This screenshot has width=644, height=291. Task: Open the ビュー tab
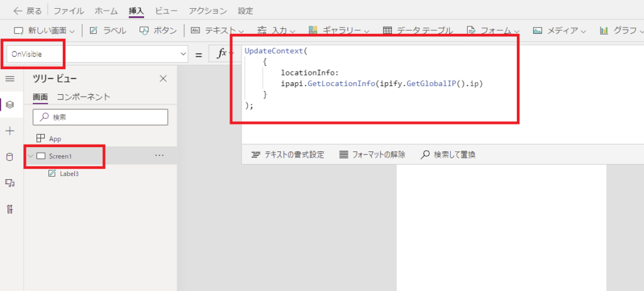pyautogui.click(x=166, y=11)
